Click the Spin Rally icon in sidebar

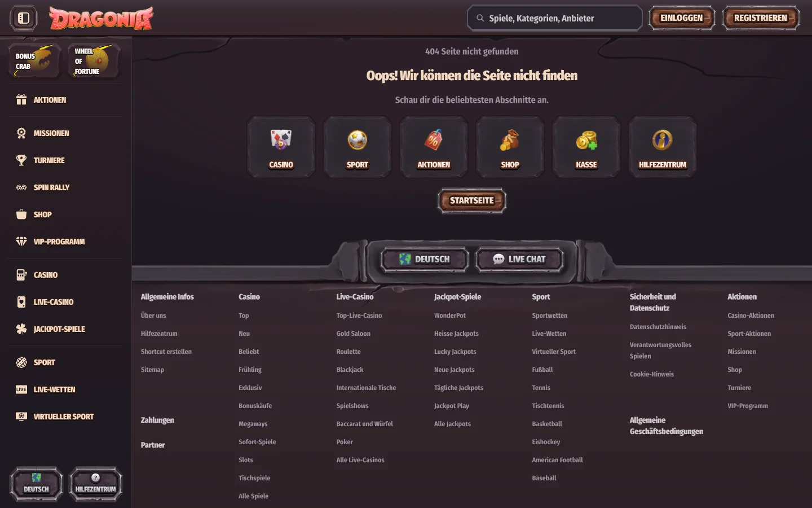point(21,187)
